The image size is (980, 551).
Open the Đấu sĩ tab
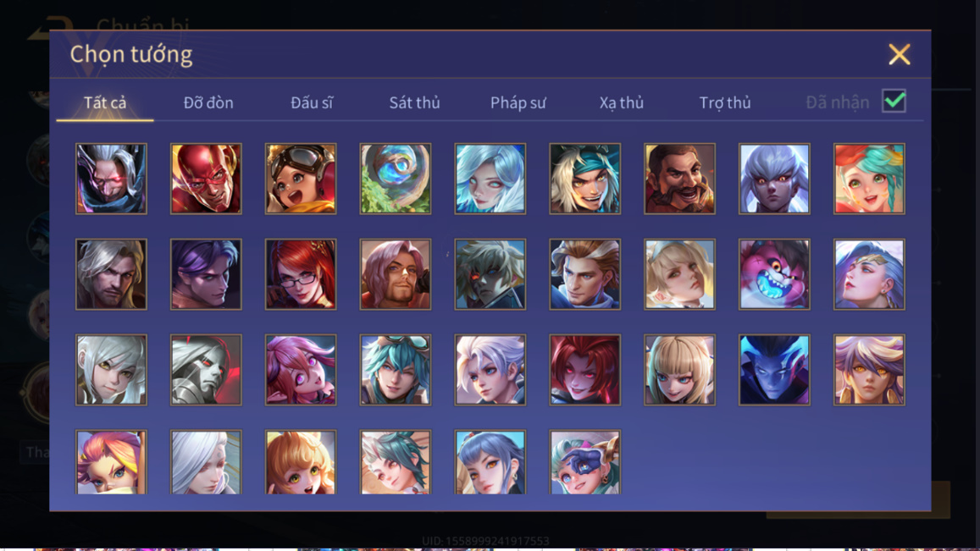point(311,102)
